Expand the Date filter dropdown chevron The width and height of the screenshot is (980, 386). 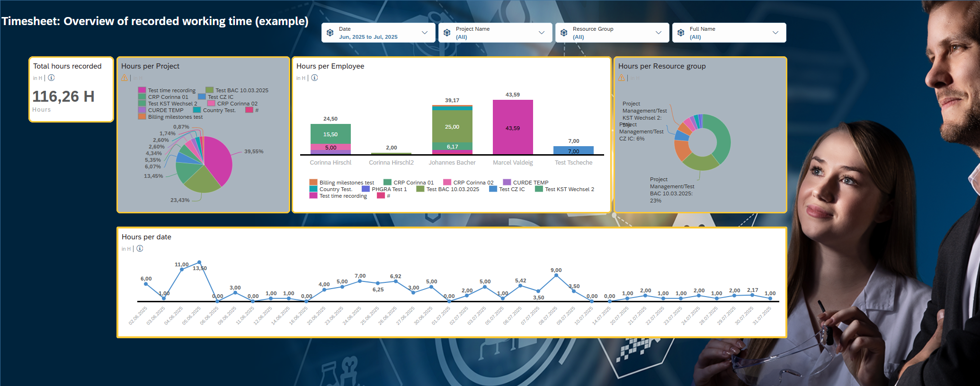[425, 33]
